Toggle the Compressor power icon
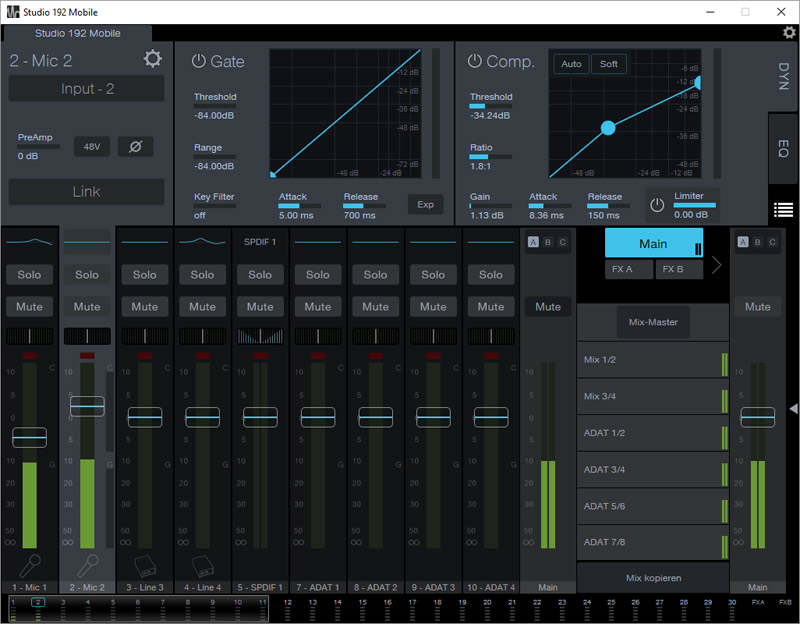This screenshot has height=624, width=800. tap(474, 61)
